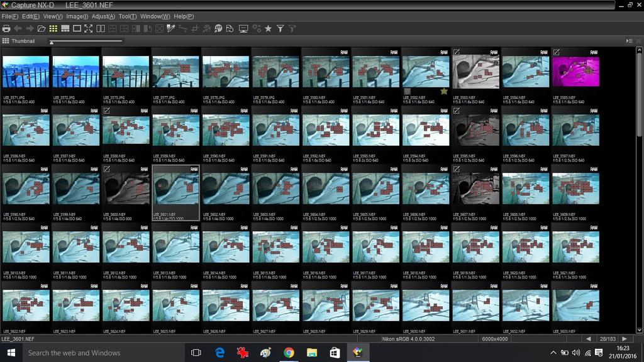The image size is (644, 362).
Task: Select the full screen view icon
Action: (88, 28)
